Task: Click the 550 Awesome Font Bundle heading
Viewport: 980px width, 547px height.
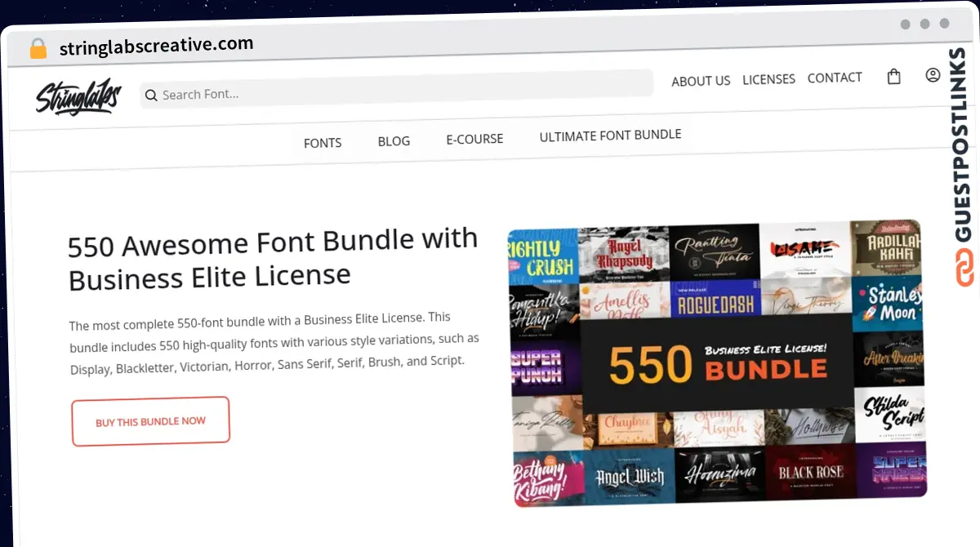Action: click(273, 258)
